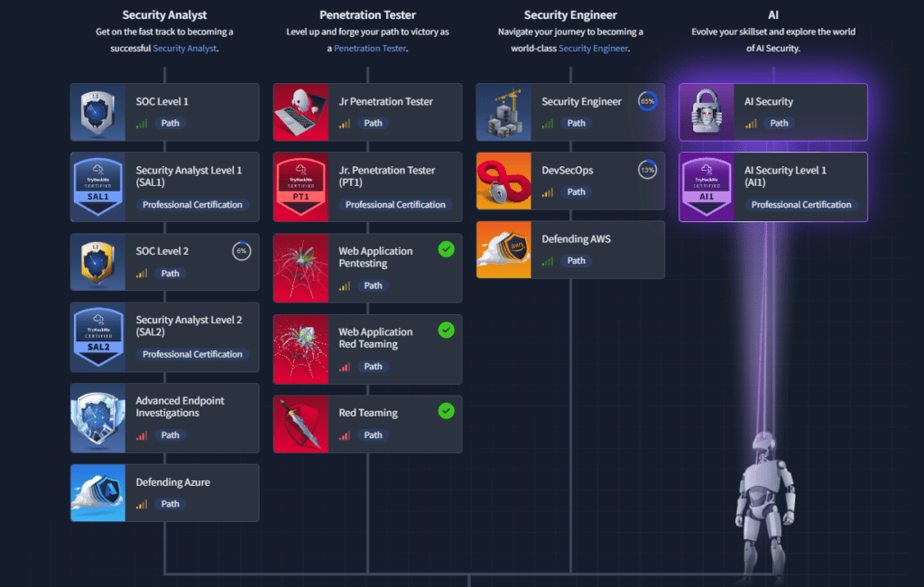Open the Web Application Pentesting spider icon

[300, 268]
